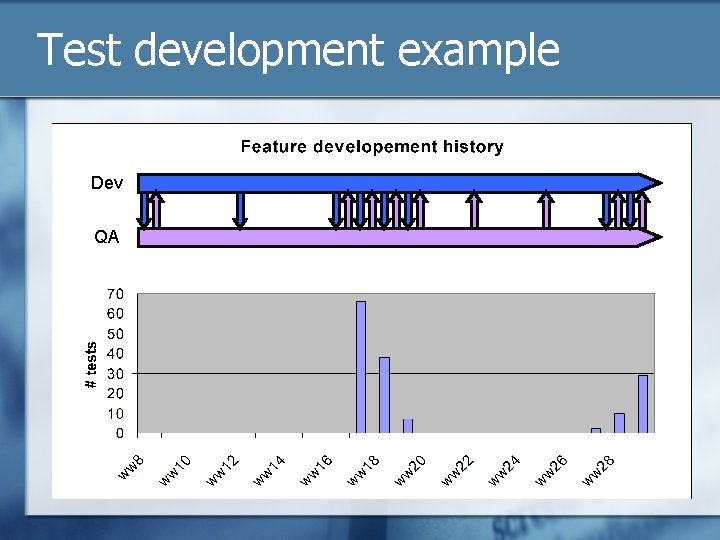Click the short bar above ww20
The image size is (720, 540).
click(408, 426)
